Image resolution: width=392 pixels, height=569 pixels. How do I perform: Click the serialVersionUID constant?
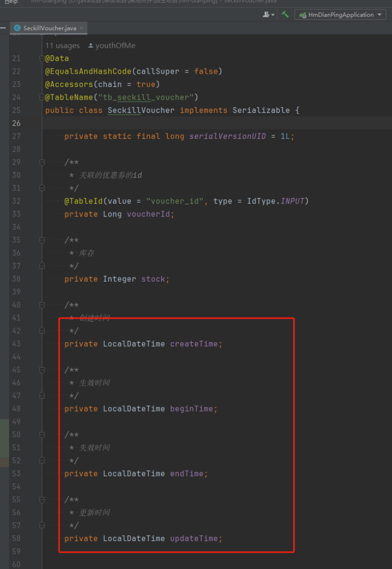click(228, 136)
